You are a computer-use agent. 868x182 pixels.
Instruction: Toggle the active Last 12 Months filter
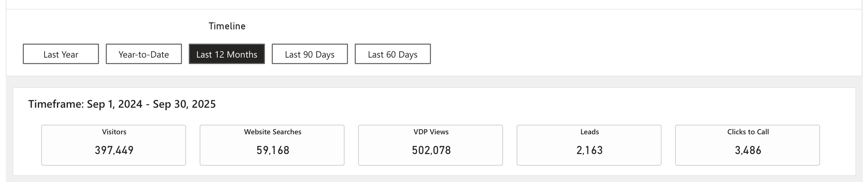point(227,54)
